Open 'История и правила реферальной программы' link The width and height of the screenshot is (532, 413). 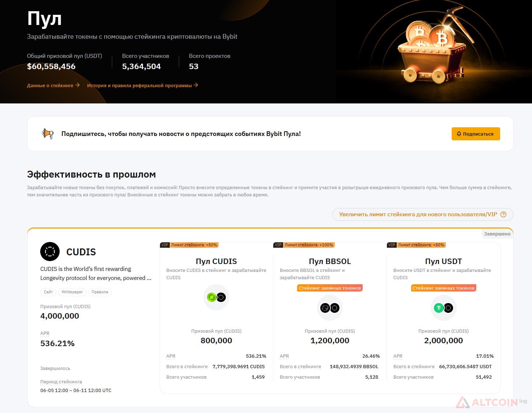pos(142,85)
